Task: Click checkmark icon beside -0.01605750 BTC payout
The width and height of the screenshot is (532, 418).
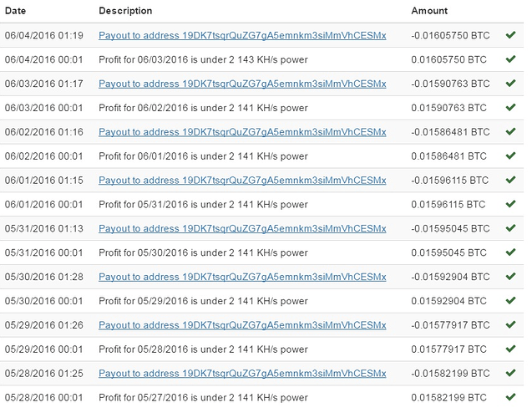Action: 510,34
